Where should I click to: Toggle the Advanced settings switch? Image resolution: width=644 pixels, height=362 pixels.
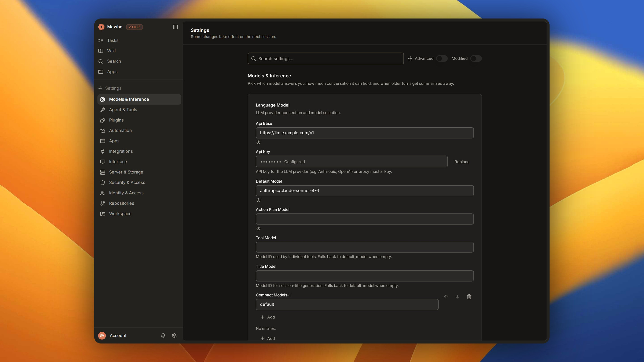(442, 58)
